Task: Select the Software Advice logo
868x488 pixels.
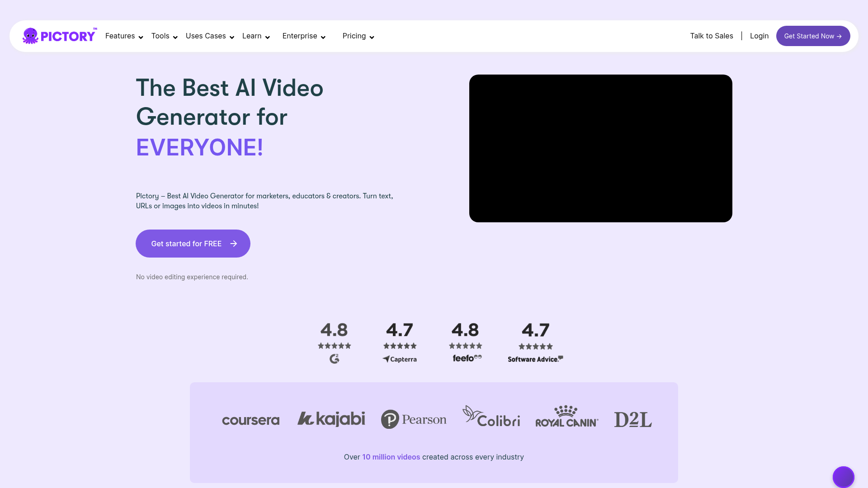Action: [x=535, y=359]
